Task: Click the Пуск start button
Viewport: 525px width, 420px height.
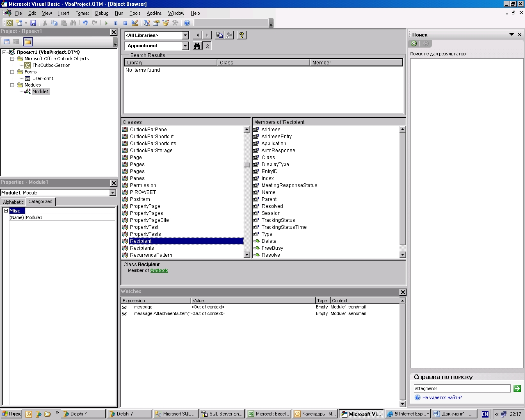Action: coord(11,414)
